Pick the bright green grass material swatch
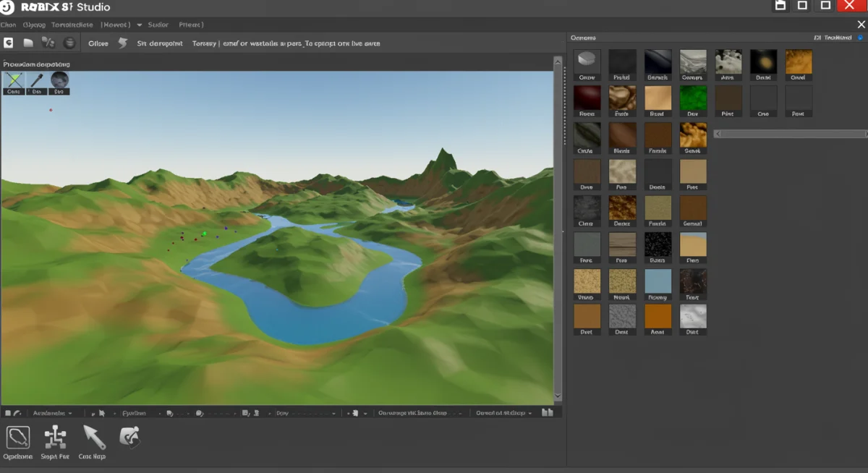This screenshot has width=868, height=473. click(693, 98)
